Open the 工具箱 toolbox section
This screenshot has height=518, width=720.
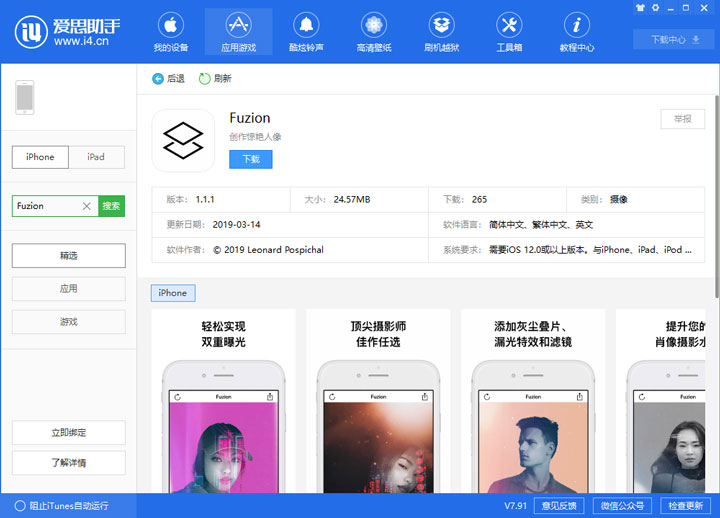coord(509,32)
